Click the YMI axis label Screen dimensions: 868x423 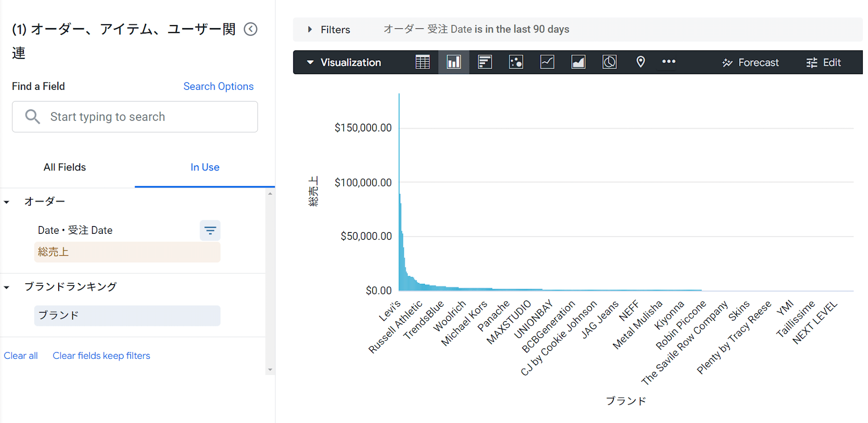click(x=785, y=308)
